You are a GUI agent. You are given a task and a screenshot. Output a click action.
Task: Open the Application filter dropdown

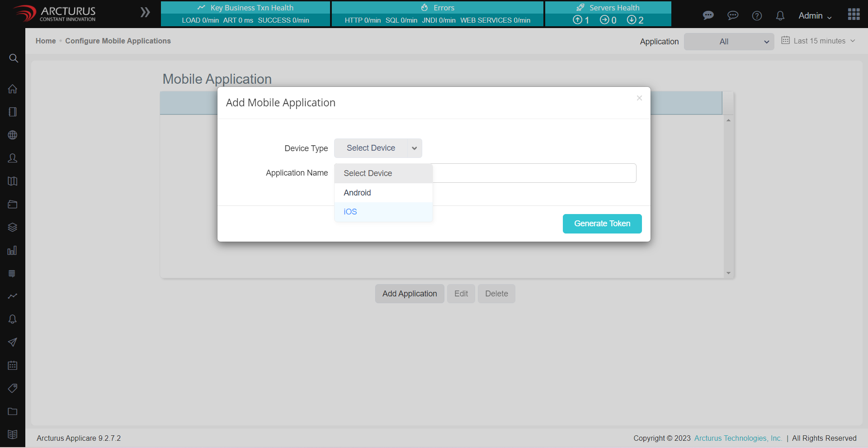coord(728,42)
